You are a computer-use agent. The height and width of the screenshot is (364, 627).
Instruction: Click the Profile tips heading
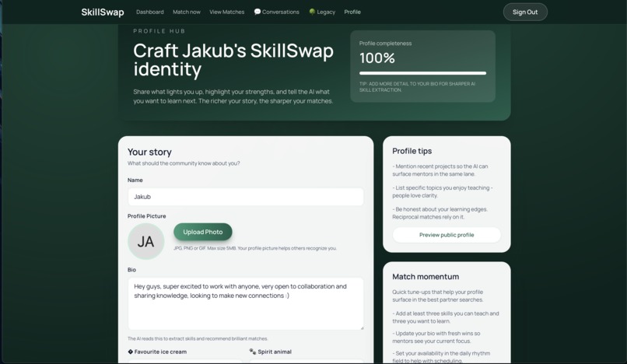[412, 151]
